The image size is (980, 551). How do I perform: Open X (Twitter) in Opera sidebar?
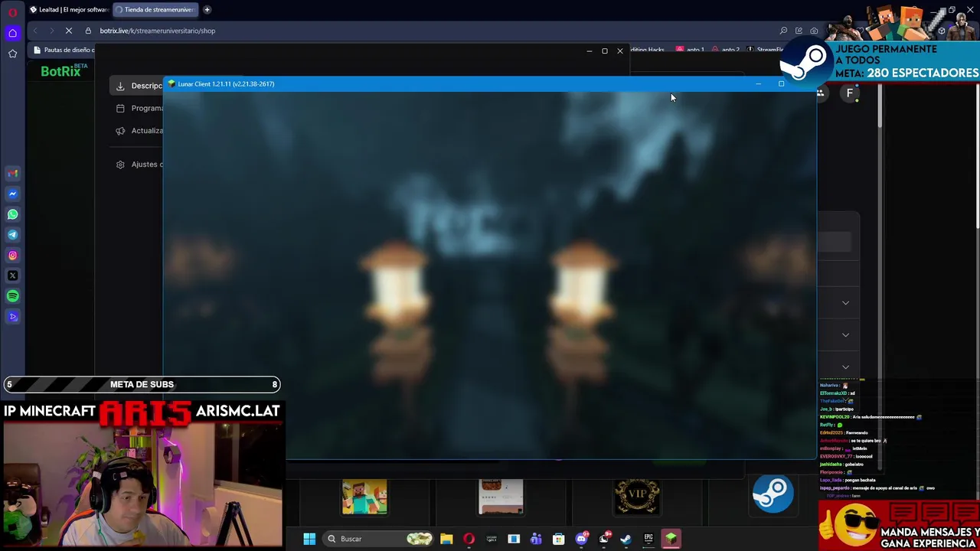(12, 275)
